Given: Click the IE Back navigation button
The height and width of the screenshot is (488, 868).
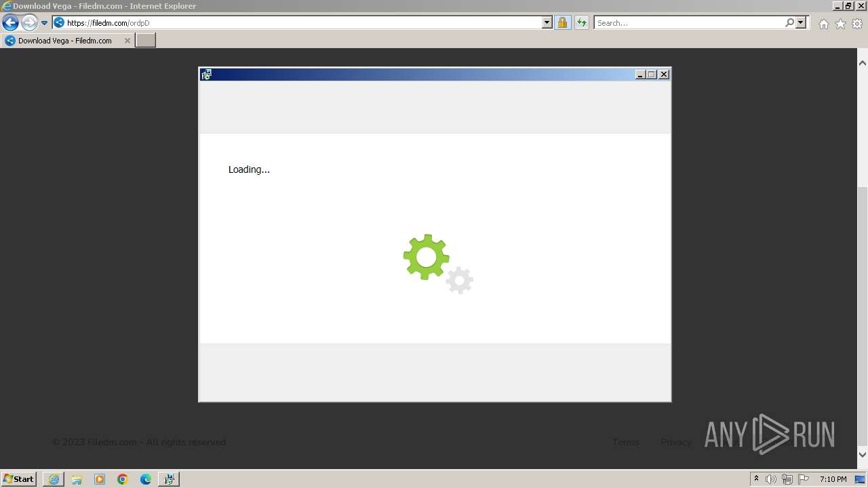Looking at the screenshot, I should [x=10, y=23].
